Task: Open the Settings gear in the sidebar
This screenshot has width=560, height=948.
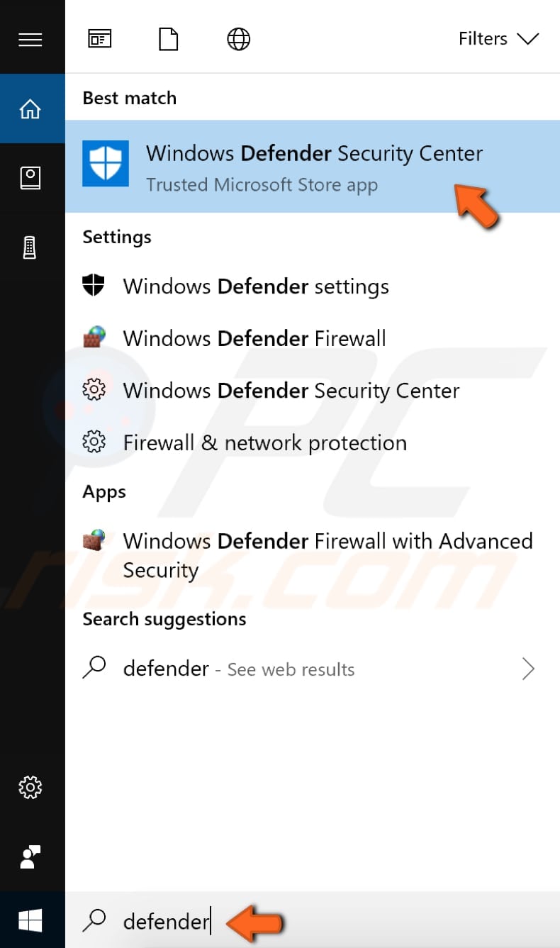Action: [x=30, y=787]
